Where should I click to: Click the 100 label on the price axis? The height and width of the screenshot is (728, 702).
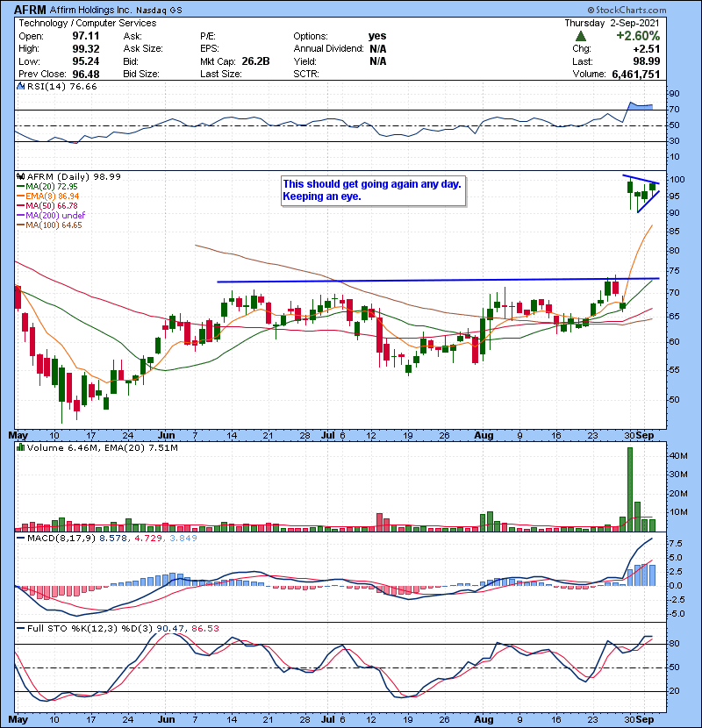point(677,180)
